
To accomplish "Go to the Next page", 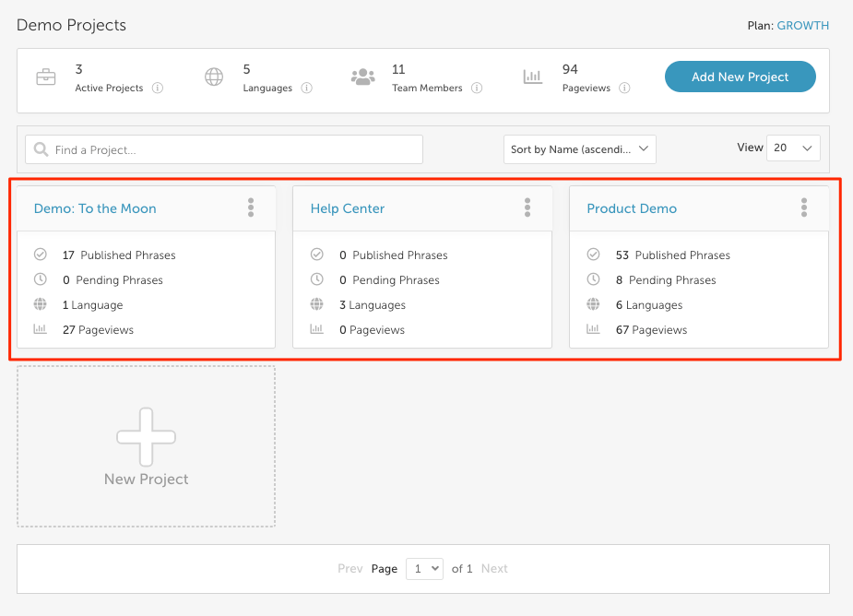I will 494,569.
